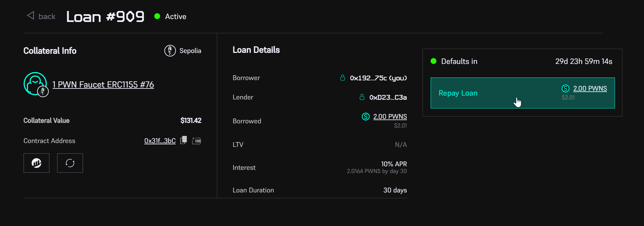Viewport: 644px width, 226px height.
Task: Copy the collateral contract address
Action: coord(184,140)
